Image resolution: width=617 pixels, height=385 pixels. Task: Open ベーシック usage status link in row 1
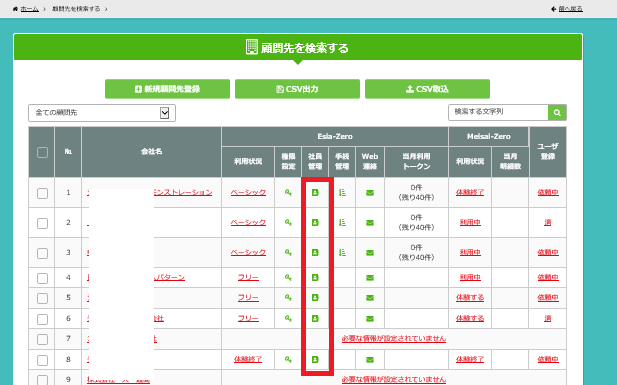(248, 192)
